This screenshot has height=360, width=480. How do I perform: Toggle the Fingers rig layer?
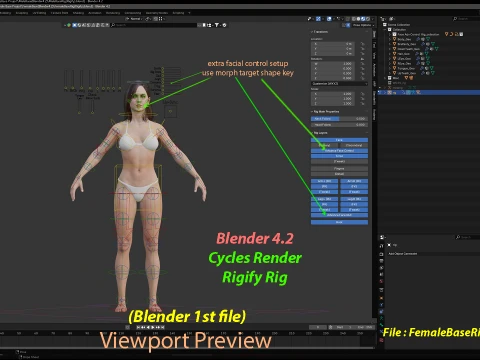coord(339,169)
